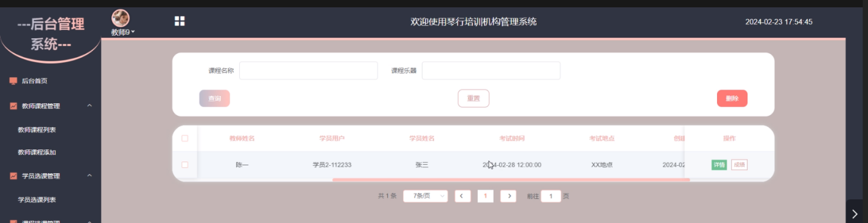Click the 教师课程管理 chart icon
868x223 pixels.
click(x=13, y=106)
